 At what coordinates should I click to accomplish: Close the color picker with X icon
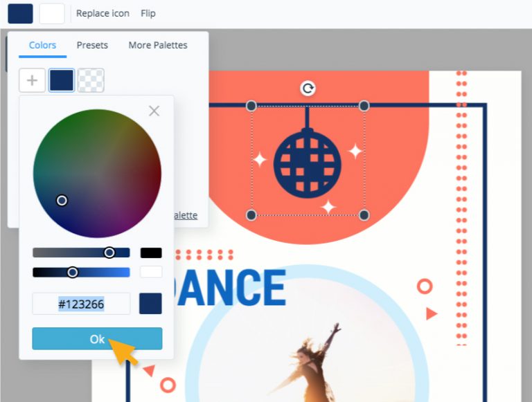click(x=154, y=111)
